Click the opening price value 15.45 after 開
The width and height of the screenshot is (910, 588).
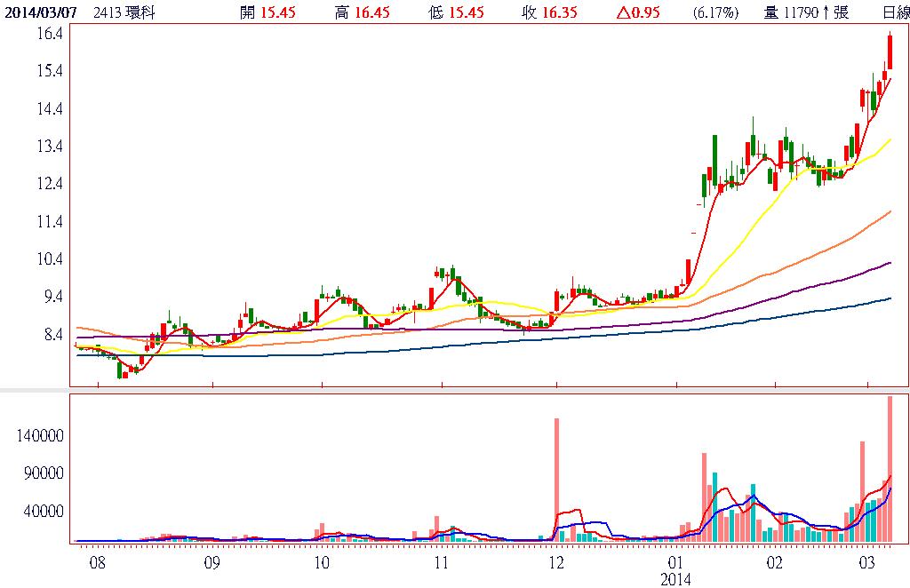(x=278, y=12)
